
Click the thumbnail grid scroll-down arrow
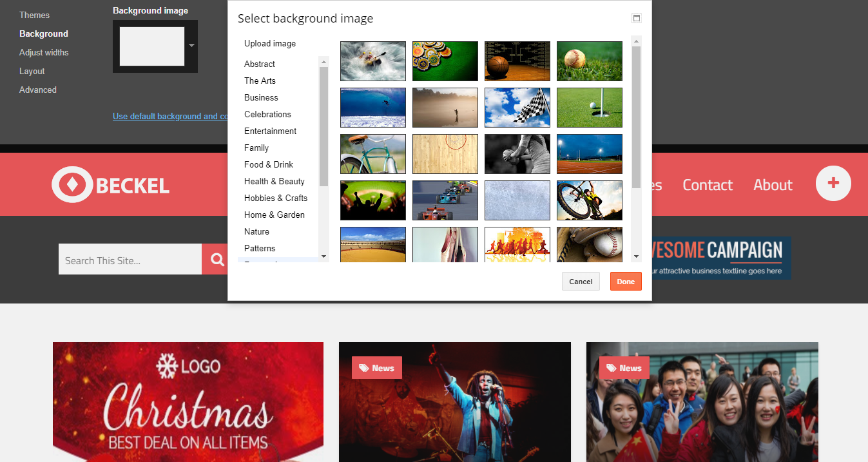pyautogui.click(x=636, y=256)
